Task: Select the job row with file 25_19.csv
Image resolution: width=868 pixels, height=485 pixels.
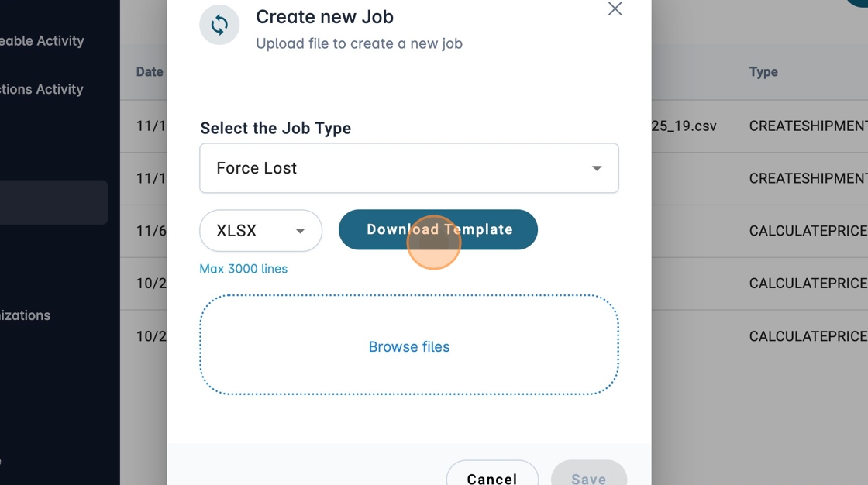Action: [684, 126]
